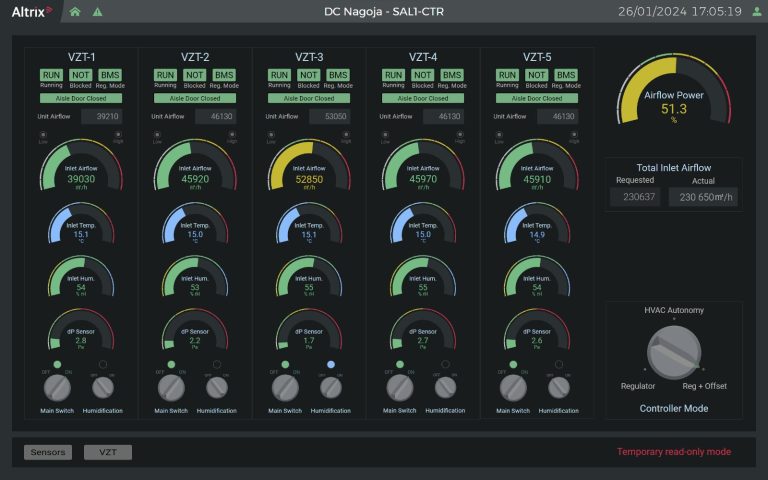Toggle the VZT-1 Main Switch knob
768x480 pixels.
tap(57, 387)
